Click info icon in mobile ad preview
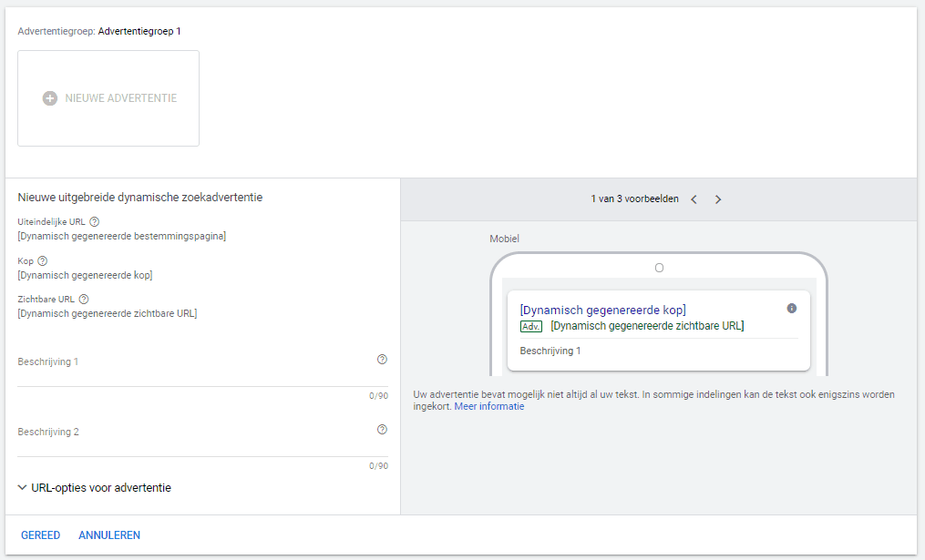The width and height of the screenshot is (925, 560). (x=791, y=309)
